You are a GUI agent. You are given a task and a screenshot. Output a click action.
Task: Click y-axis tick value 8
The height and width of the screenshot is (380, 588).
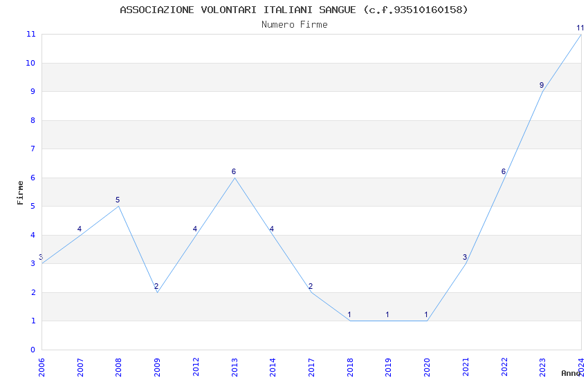33,120
